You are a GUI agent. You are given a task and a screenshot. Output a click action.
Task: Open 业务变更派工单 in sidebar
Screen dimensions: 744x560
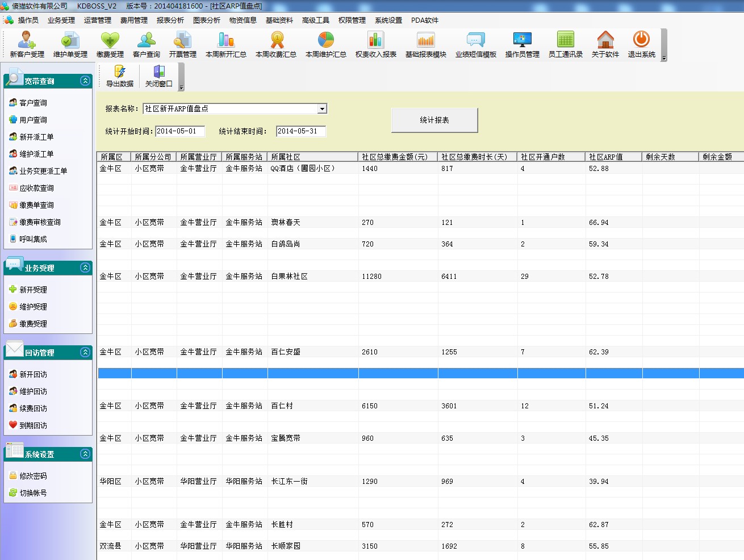tap(39, 171)
